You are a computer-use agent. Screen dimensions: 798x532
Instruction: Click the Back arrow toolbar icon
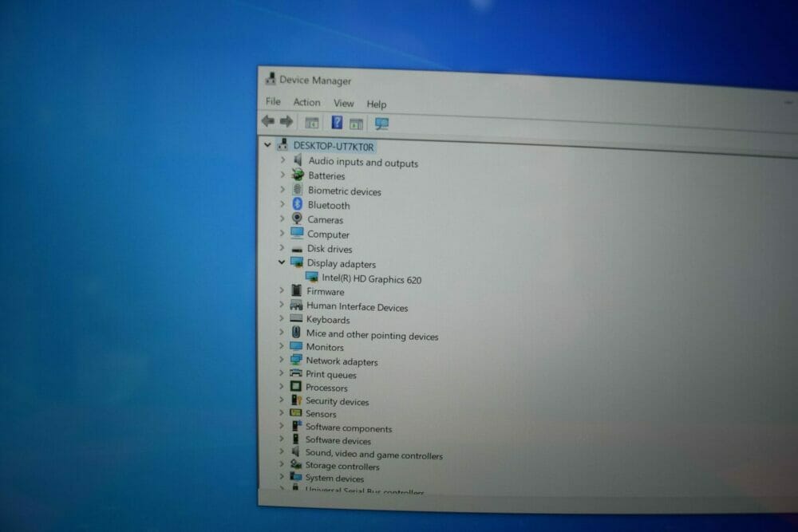point(268,121)
